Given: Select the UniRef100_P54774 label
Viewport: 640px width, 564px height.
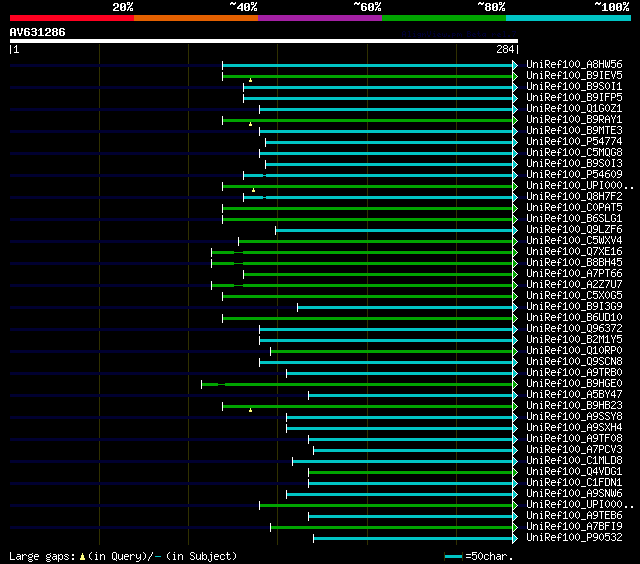Looking at the screenshot, I should coord(574,142).
